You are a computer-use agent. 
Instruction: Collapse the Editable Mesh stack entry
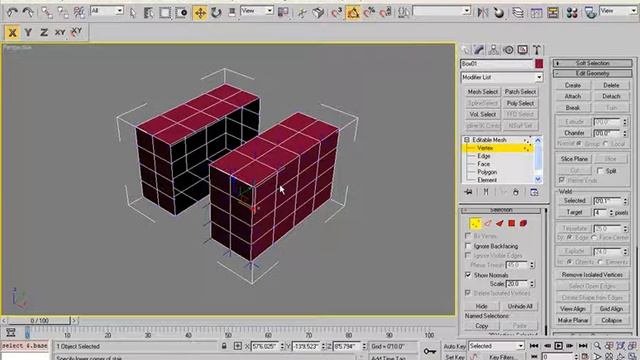point(467,140)
